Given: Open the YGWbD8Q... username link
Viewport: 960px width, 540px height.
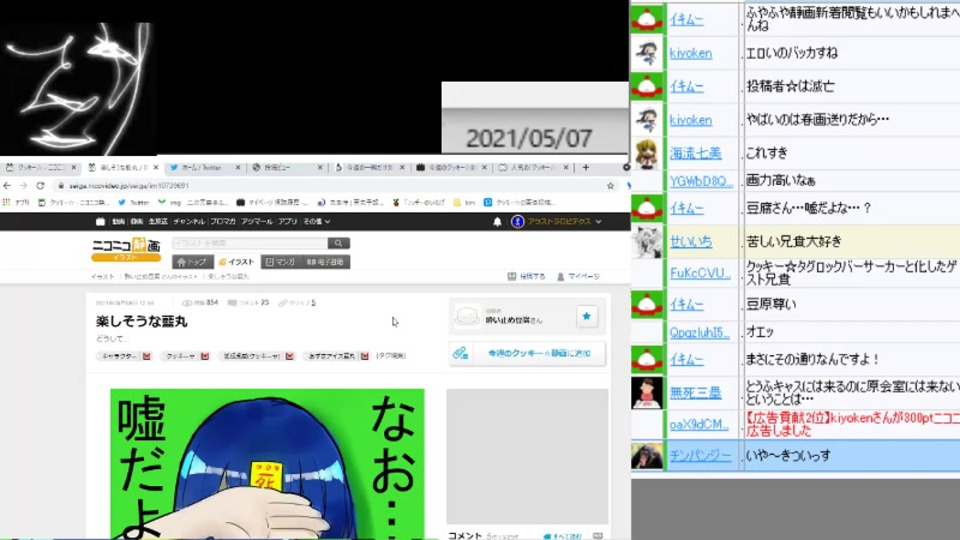Looking at the screenshot, I should point(701,181).
